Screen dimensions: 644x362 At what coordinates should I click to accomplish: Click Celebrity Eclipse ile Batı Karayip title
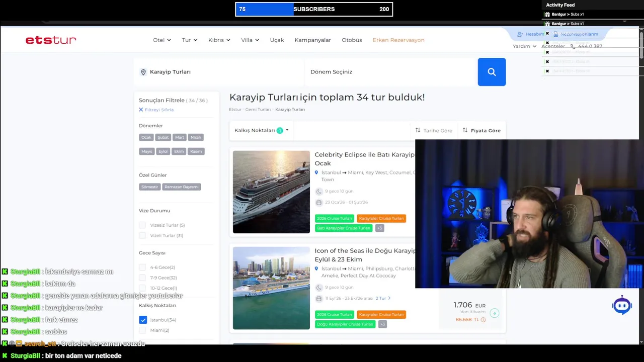click(365, 159)
